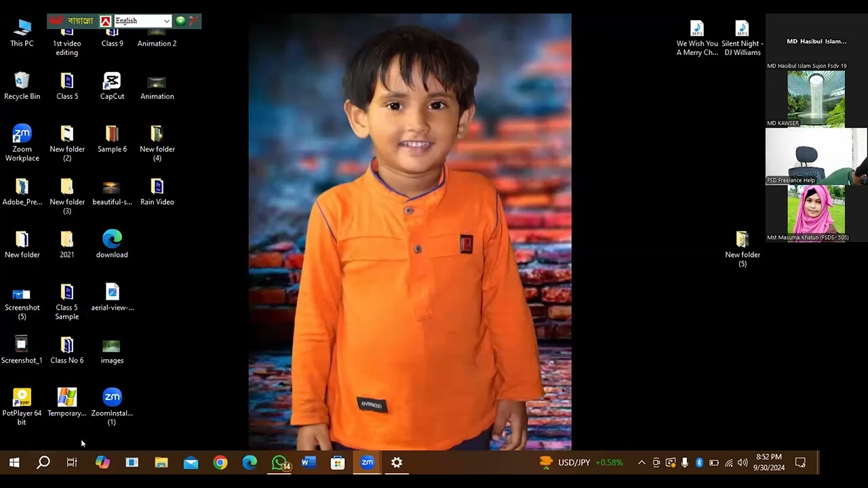Switch to Zoom in the taskbar
The height and width of the screenshot is (488, 868).
(367, 462)
